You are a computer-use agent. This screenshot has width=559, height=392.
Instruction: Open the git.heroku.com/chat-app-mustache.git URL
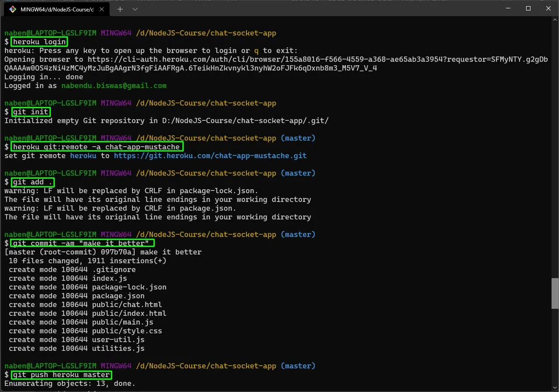tap(210, 156)
